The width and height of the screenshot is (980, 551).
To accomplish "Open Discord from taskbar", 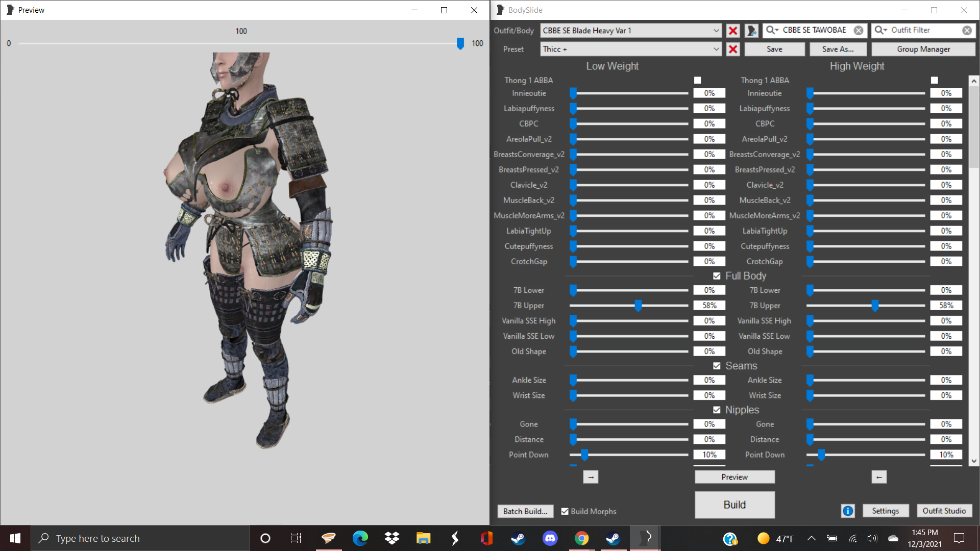I will 550,538.
